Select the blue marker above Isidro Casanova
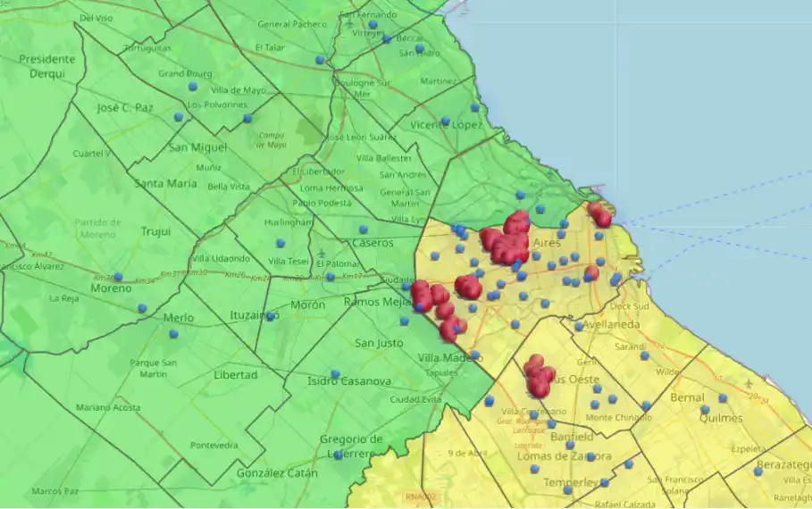This screenshot has height=509, width=812. [335, 374]
